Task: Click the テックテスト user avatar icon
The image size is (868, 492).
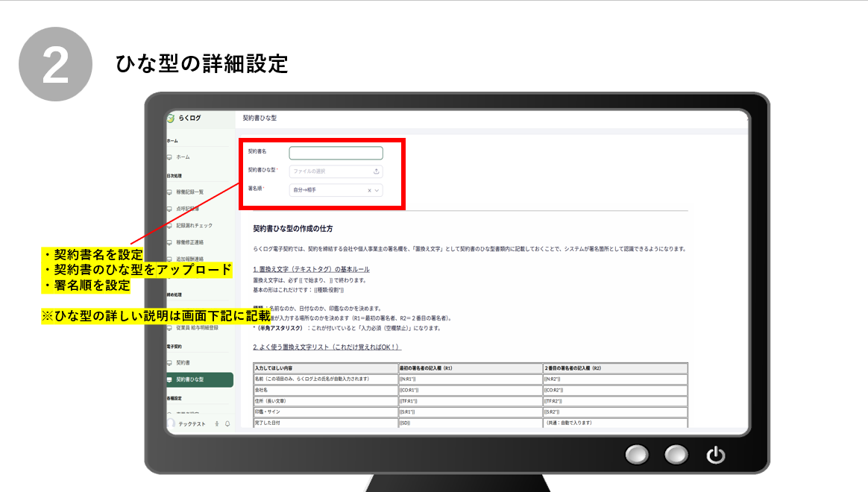Action: pos(171,423)
